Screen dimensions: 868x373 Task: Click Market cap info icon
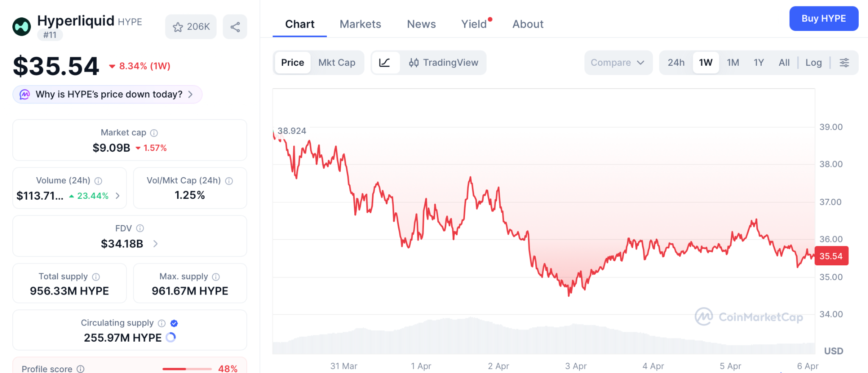tap(154, 133)
